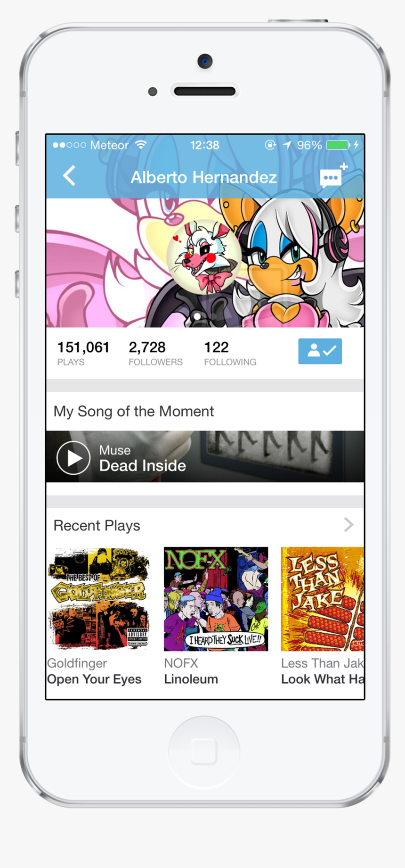This screenshot has width=405, height=868.
Task: View the 2,728 followers list
Action: pos(155,353)
